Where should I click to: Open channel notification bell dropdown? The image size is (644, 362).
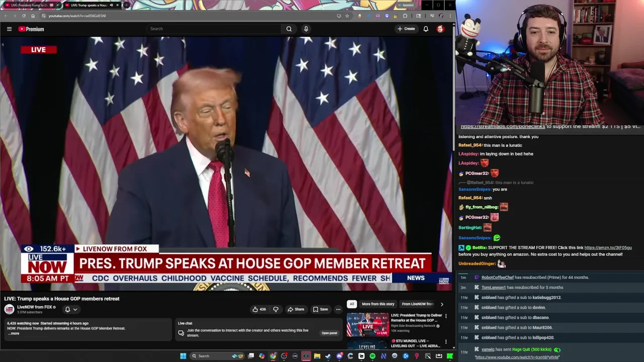[70, 309]
